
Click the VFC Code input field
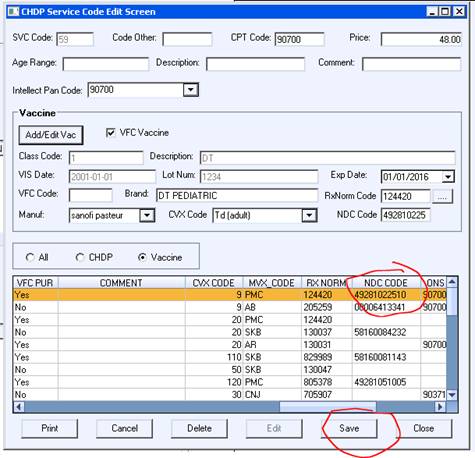90,195
